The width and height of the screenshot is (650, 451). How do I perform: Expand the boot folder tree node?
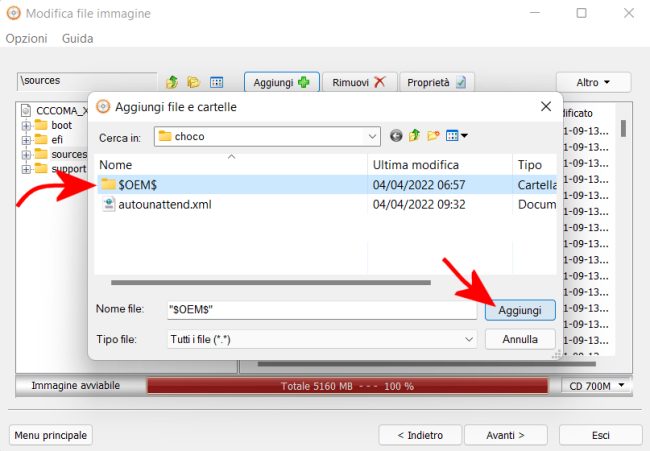click(x=26, y=125)
